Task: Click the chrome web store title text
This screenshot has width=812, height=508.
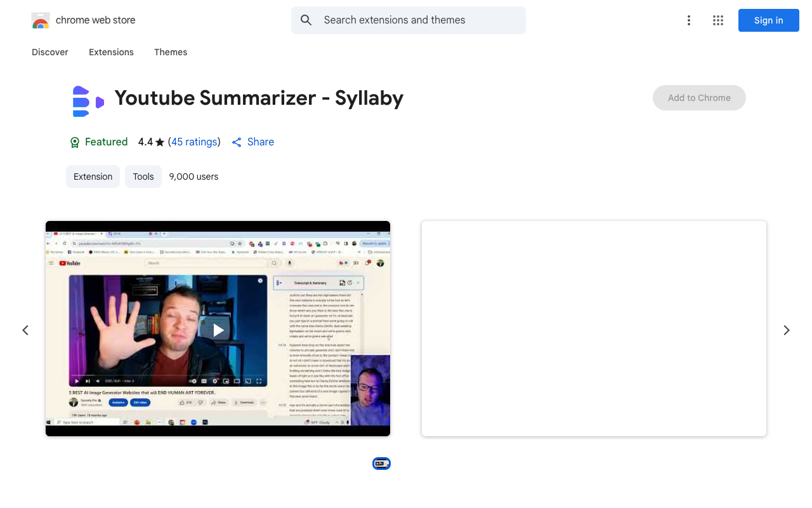Action: coord(96,20)
